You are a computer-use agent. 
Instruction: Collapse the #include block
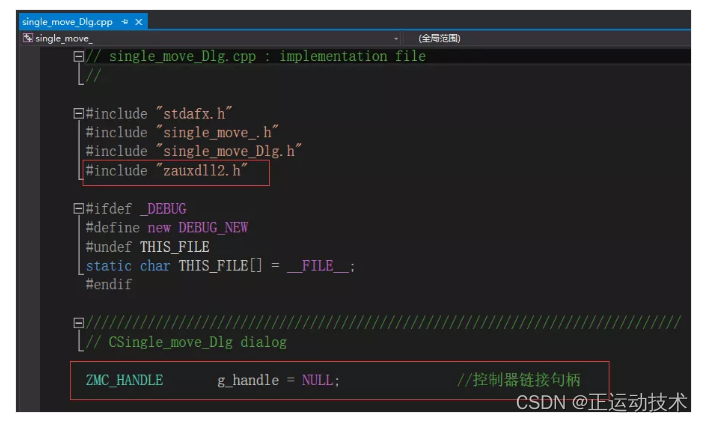tap(79, 113)
